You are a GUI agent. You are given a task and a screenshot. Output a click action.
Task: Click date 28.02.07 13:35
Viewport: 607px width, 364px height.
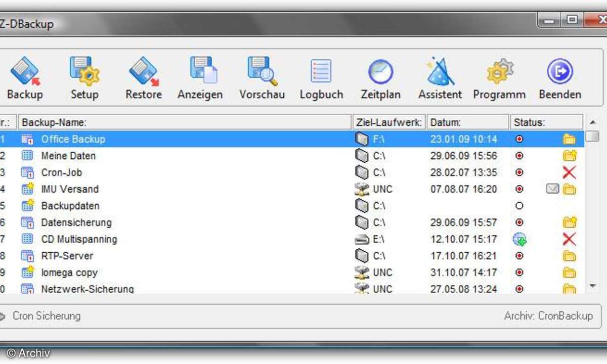(x=464, y=172)
